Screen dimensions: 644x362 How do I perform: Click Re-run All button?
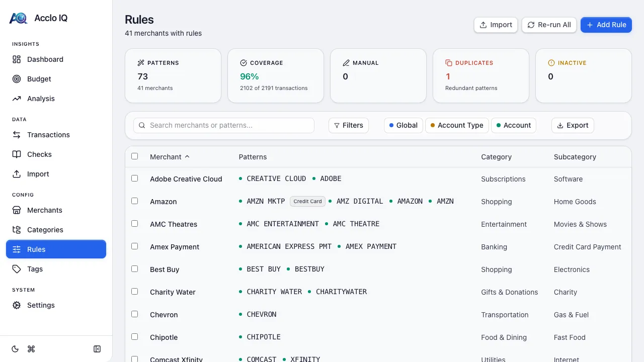pyautogui.click(x=549, y=25)
